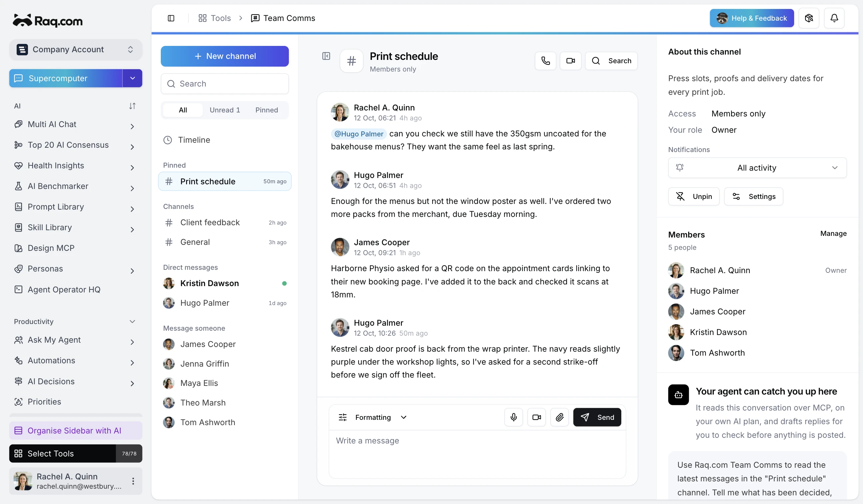Expand the Formatting options dropdown
Viewport: 863px width, 504px height.
click(x=373, y=417)
